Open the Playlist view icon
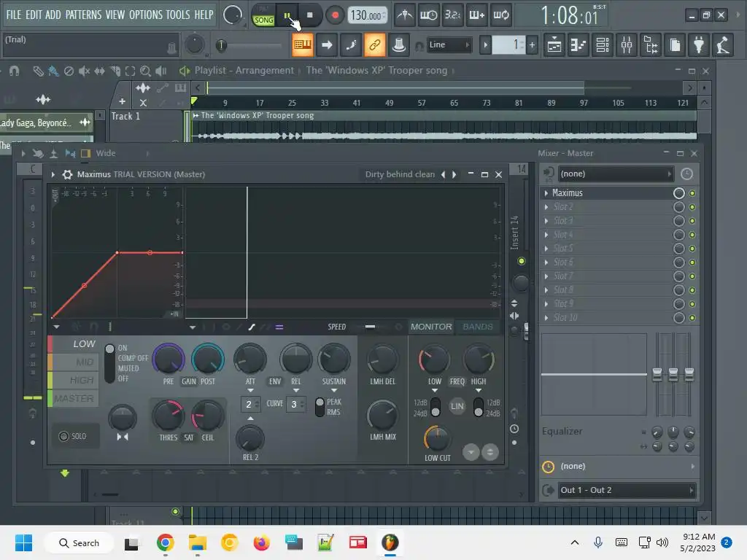Screen dimensions: 747x560 pos(554,45)
